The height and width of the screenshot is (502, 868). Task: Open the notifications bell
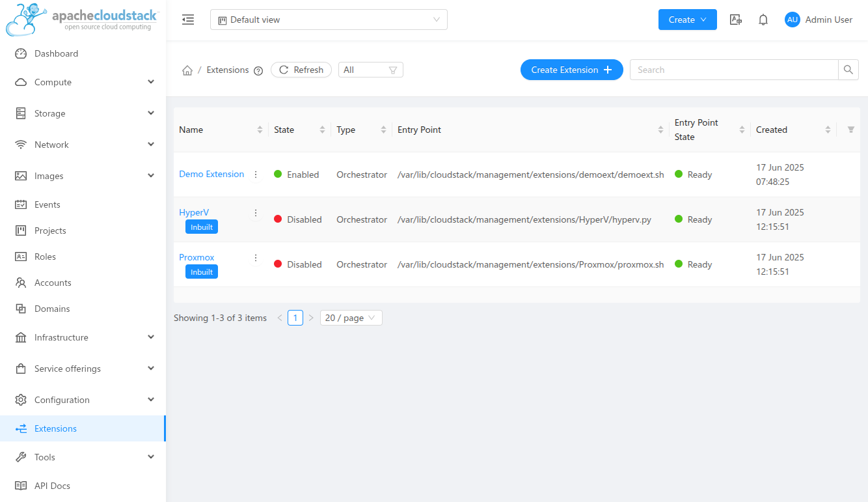tap(763, 20)
